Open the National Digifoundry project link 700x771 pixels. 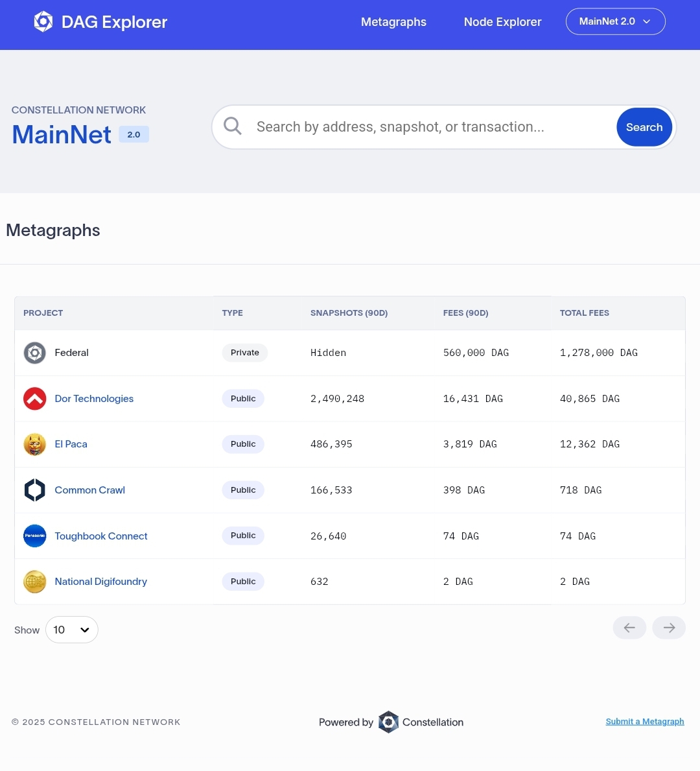(x=100, y=581)
